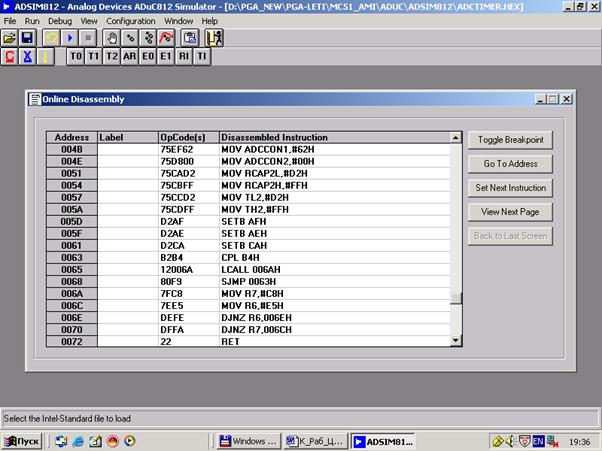Toggle the T0 timer button
The height and width of the screenshot is (451, 602).
tap(76, 57)
